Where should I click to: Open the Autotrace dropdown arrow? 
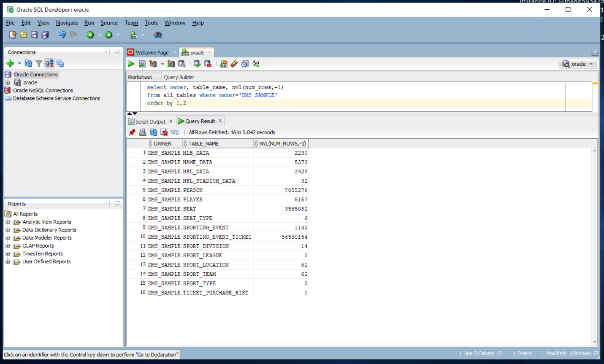pyautogui.click(x=163, y=64)
